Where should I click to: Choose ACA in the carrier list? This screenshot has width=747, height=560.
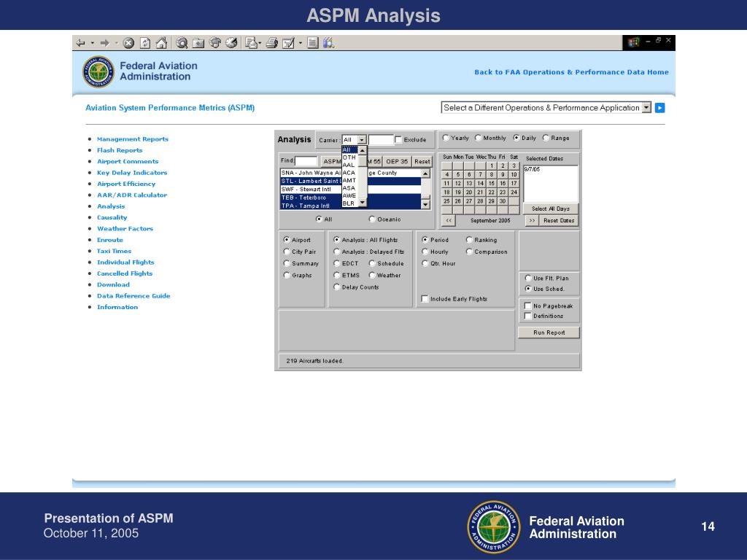click(x=349, y=173)
